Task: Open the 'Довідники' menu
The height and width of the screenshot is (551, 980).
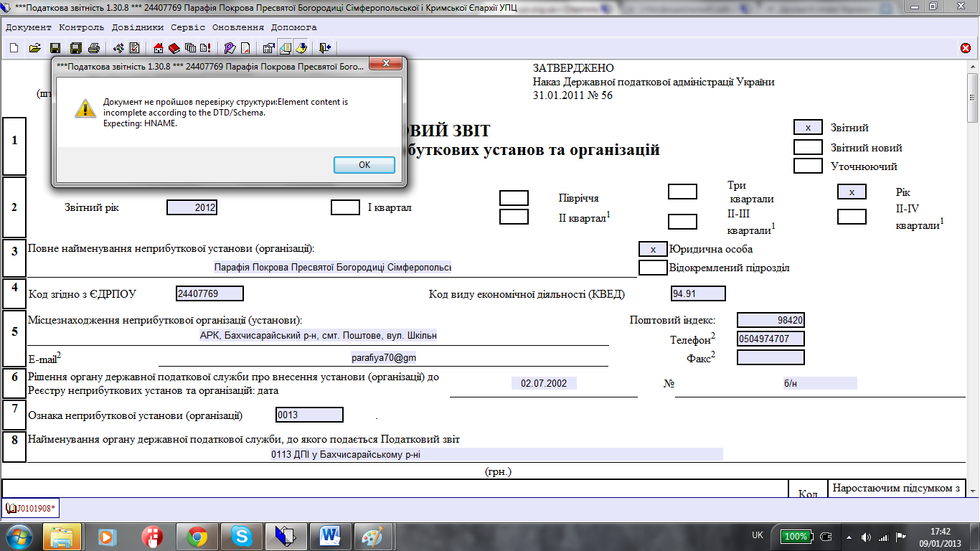Action: (137, 27)
